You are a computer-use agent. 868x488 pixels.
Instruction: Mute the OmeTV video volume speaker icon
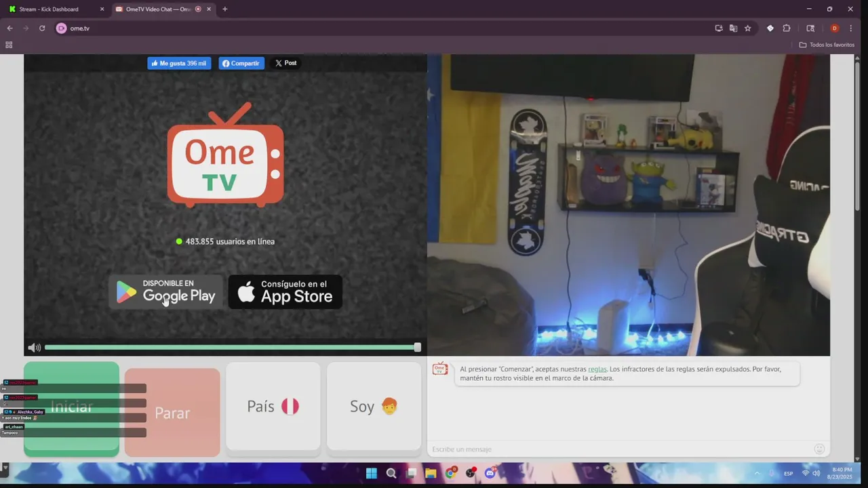coord(34,348)
